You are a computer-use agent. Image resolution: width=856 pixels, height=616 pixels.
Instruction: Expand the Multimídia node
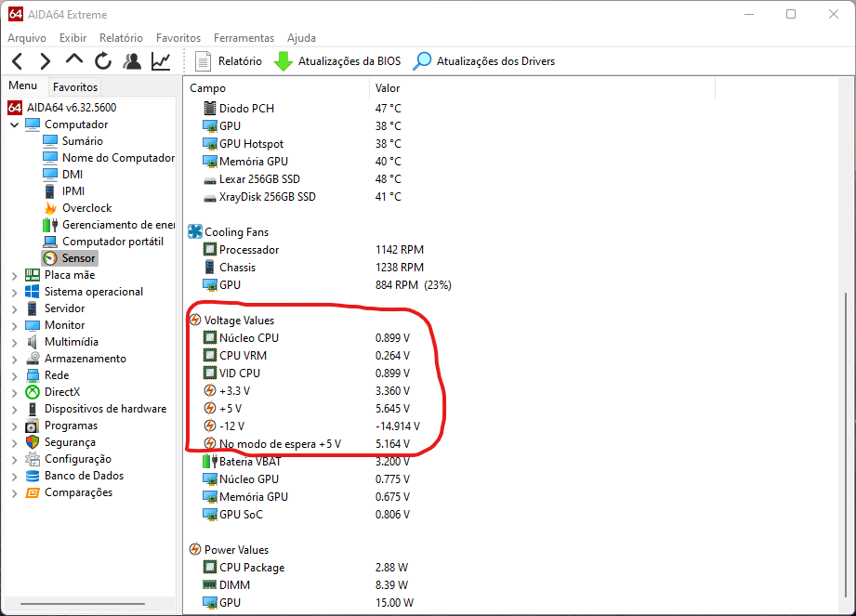(14, 343)
